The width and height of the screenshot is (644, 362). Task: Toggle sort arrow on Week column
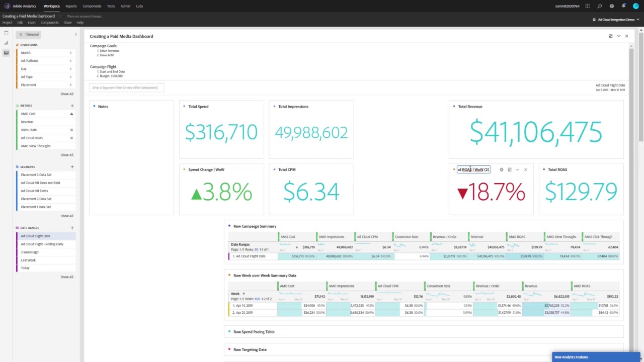[x=244, y=294]
